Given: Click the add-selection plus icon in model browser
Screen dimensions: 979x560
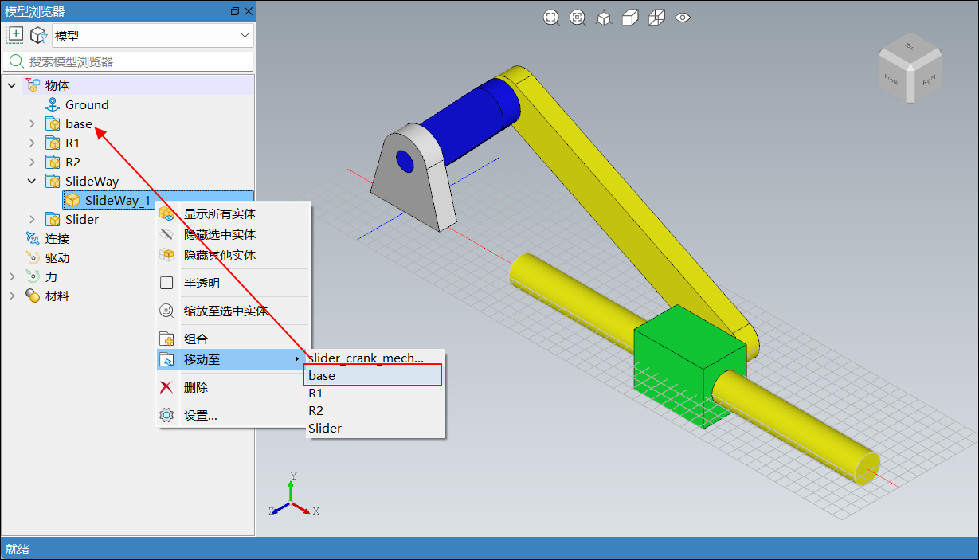Looking at the screenshot, I should [x=15, y=35].
